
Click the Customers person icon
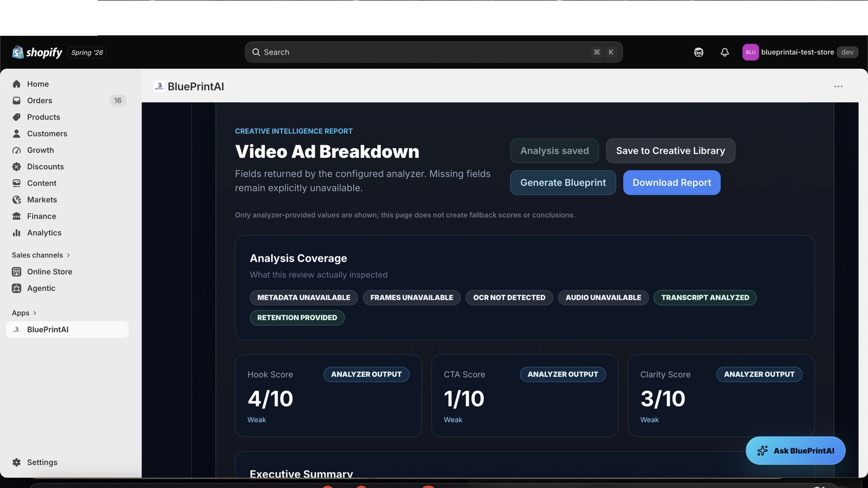tap(16, 133)
